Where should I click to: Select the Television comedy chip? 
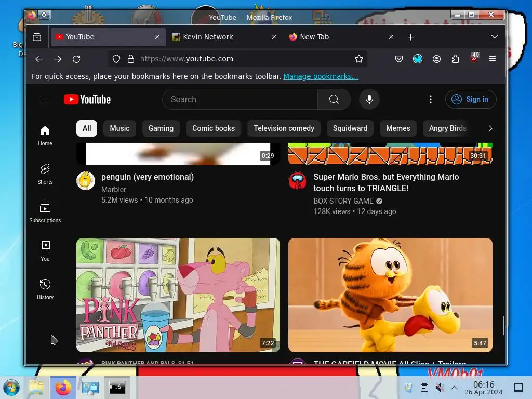[284, 128]
